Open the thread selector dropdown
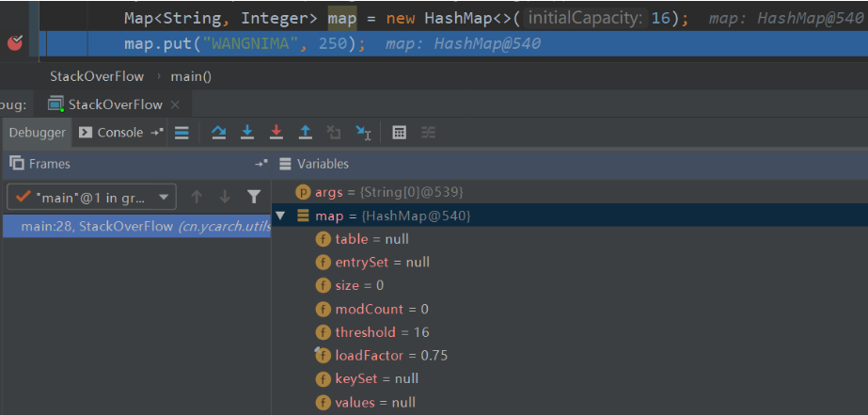This screenshot has width=868, height=416. pyautogui.click(x=91, y=197)
